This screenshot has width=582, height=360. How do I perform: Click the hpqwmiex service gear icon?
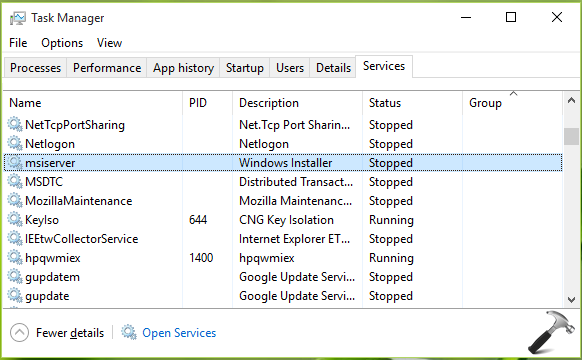pos(15,257)
